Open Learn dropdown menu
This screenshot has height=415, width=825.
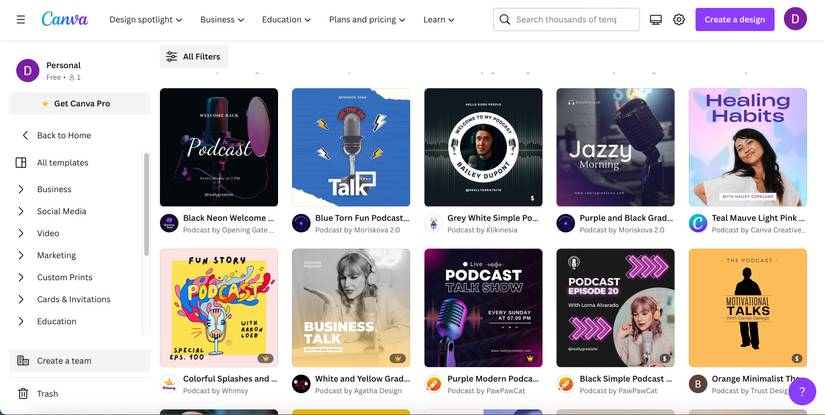(x=439, y=19)
